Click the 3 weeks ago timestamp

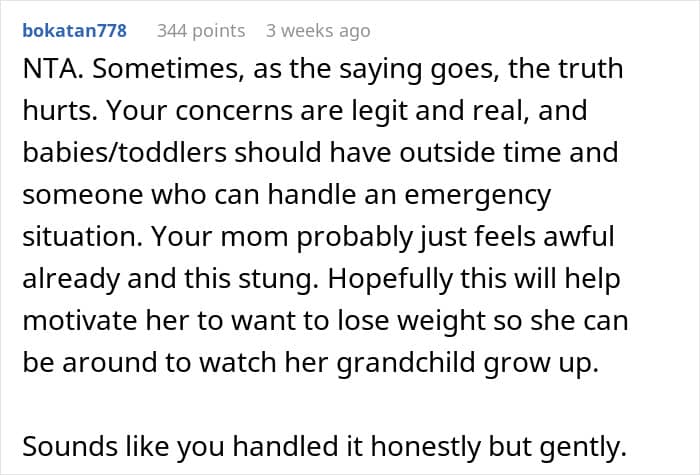point(318,31)
